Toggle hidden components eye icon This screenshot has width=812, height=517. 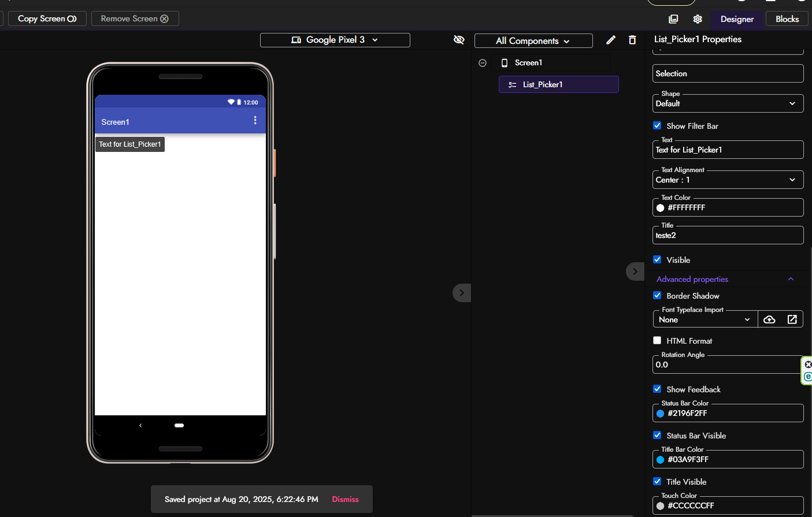(x=459, y=40)
